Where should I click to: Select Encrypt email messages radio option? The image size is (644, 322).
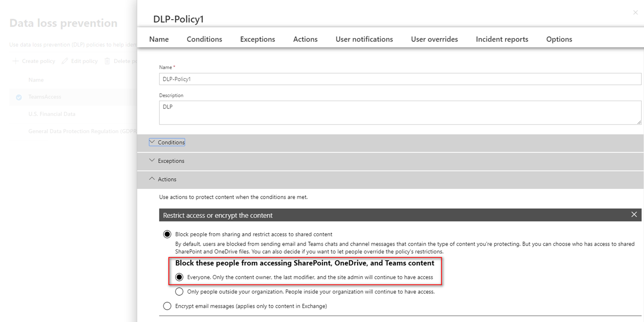pos(167,306)
